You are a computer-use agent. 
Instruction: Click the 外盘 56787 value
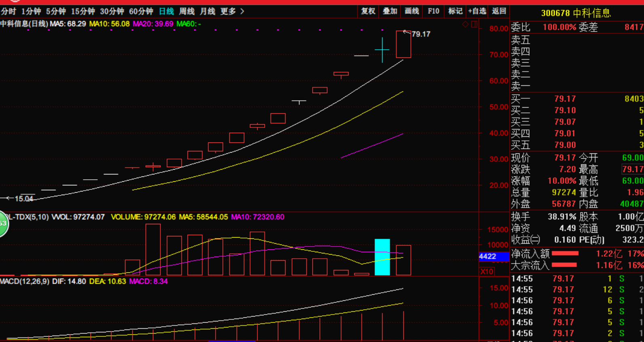point(564,204)
